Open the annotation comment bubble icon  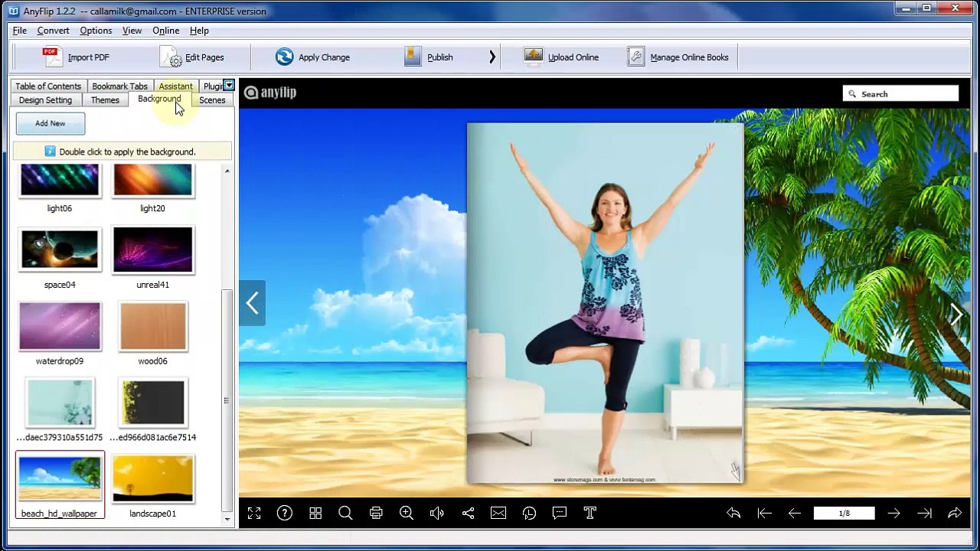coord(560,514)
